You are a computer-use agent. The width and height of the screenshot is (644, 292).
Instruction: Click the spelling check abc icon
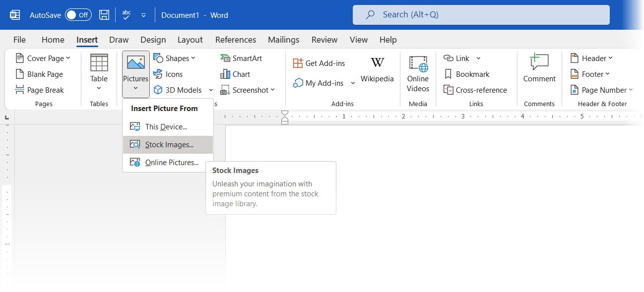[127, 15]
